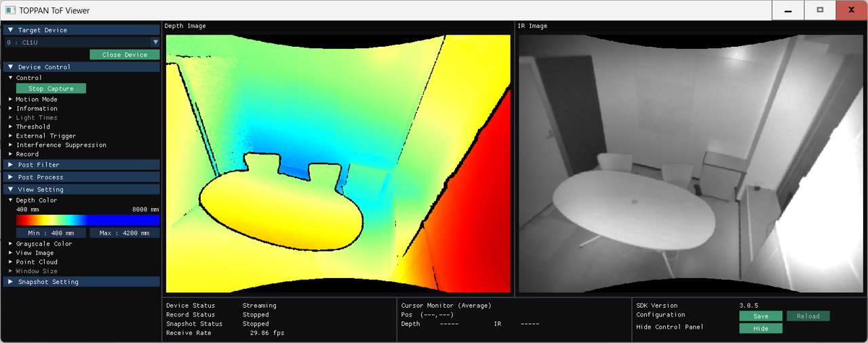
Task: Click the Min 400 mm depth field
Action: [51, 233]
